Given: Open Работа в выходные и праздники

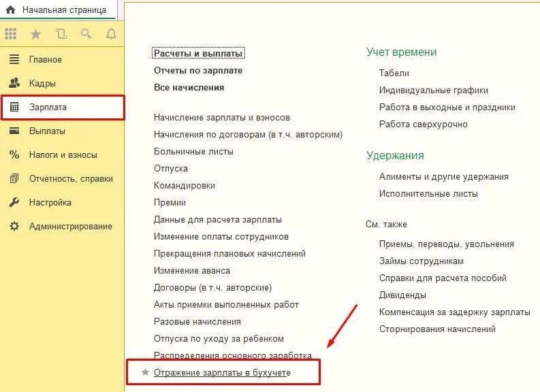Looking at the screenshot, I should (447, 107).
